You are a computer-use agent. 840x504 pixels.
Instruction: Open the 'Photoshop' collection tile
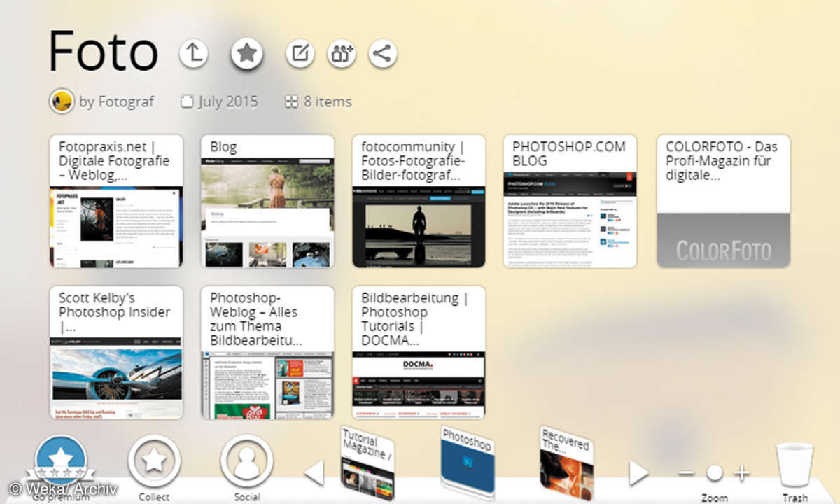tap(467, 462)
